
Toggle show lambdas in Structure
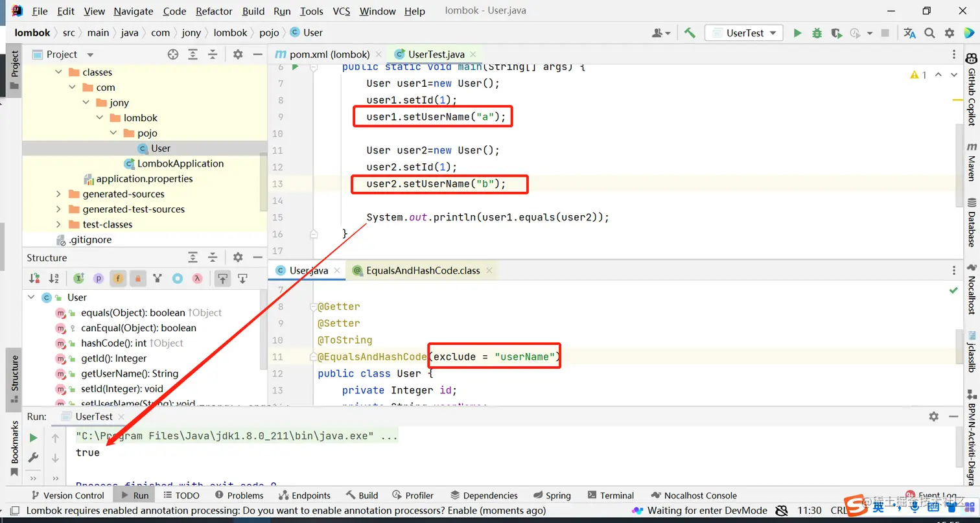[x=196, y=279]
